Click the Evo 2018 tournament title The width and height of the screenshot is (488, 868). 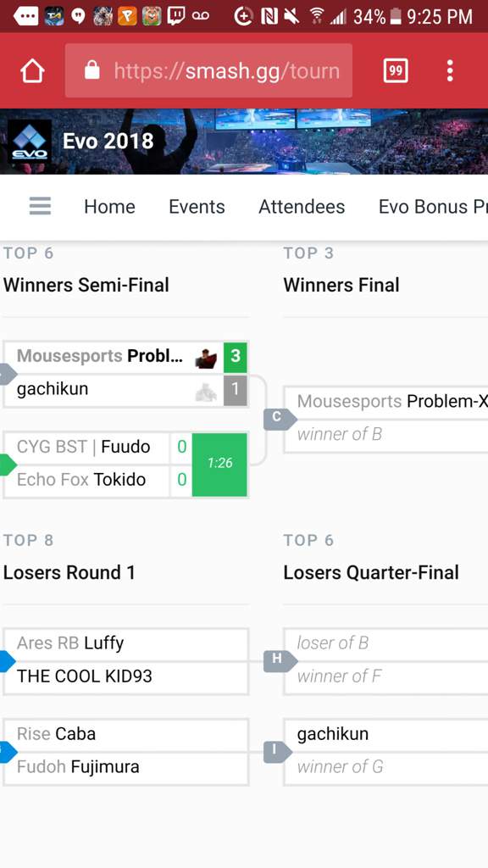pos(108,142)
